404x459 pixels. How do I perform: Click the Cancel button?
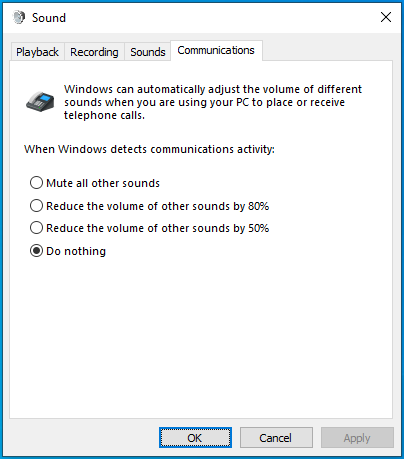276,438
